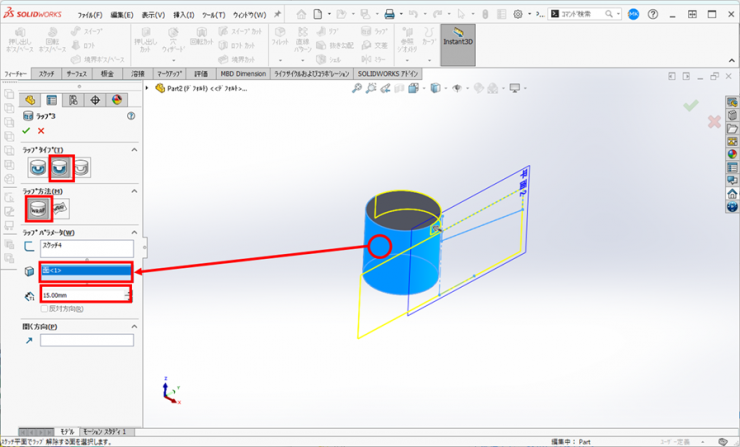Click the green OK checkmark in PropertyManager
This screenshot has width=740, height=447.
27,130
